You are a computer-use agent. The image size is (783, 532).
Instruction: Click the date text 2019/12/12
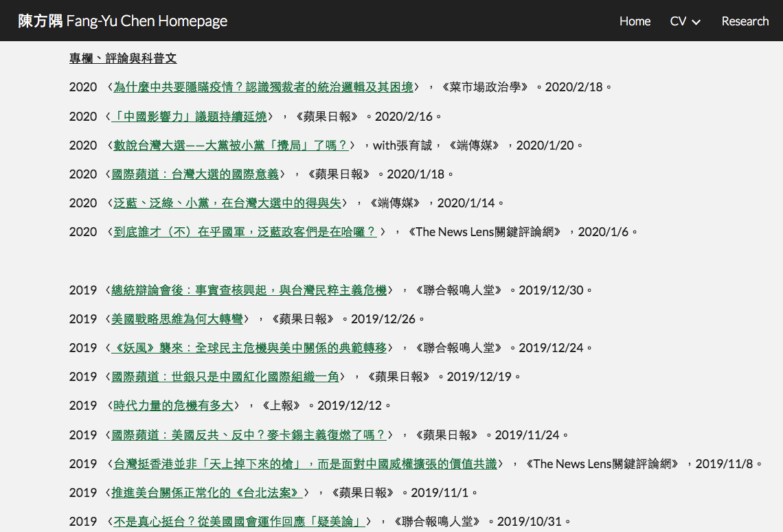350,406
